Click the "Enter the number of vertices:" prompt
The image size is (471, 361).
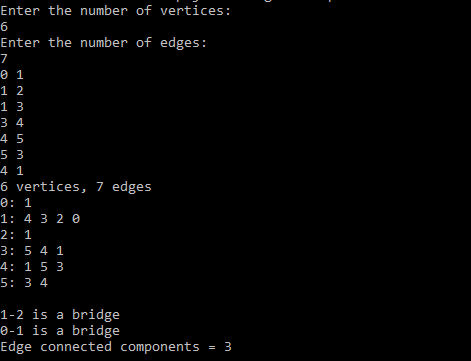click(x=115, y=11)
